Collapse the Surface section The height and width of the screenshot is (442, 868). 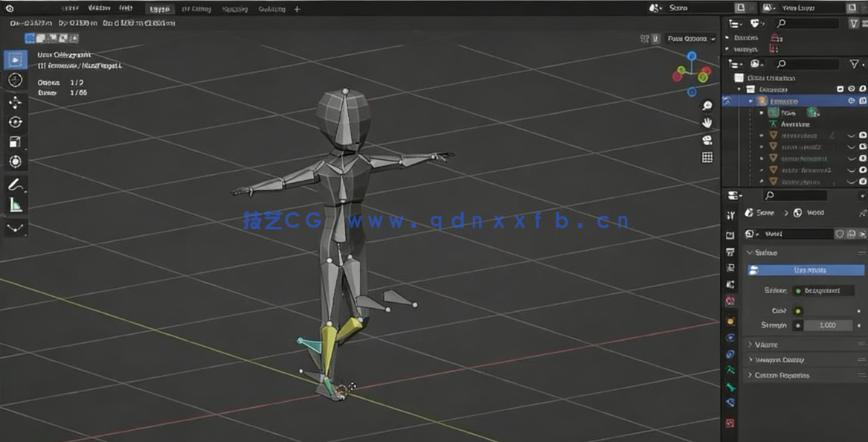point(762,252)
